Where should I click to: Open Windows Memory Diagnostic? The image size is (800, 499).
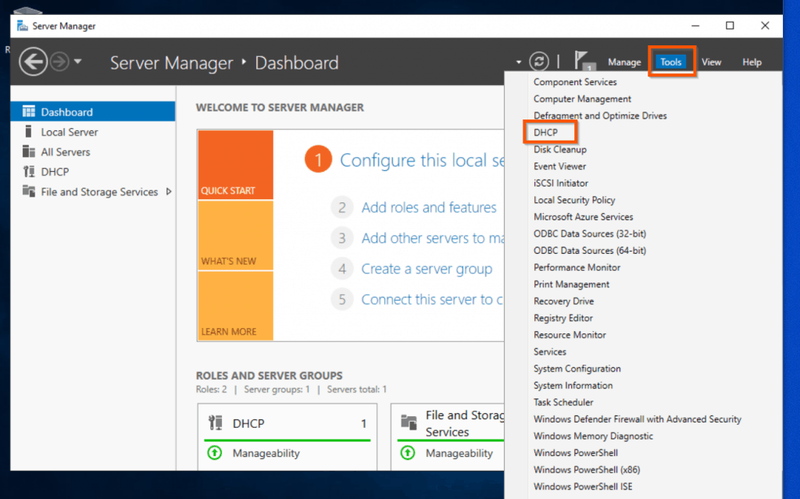click(x=593, y=435)
